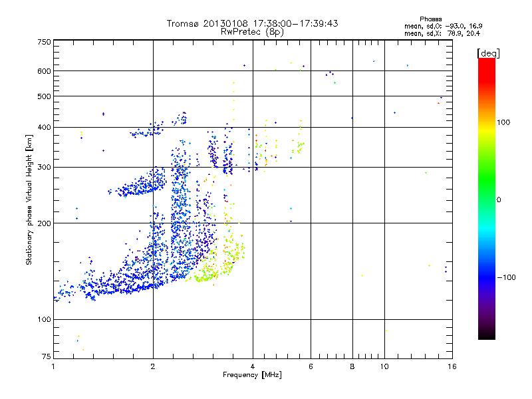Click the x-axis label '2'
This screenshot has width=532, height=399.
pyautogui.click(x=153, y=366)
